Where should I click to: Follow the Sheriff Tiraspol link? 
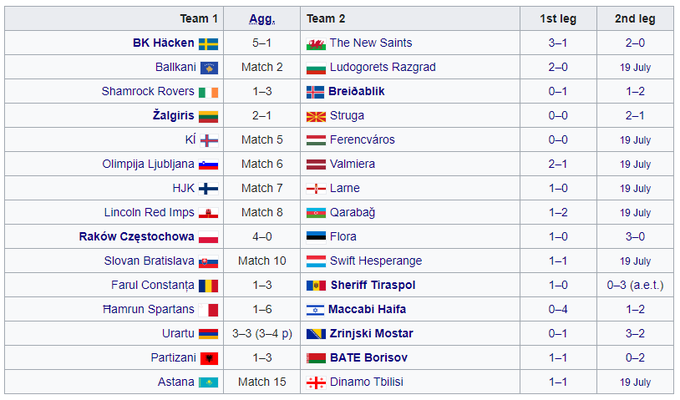pos(376,285)
